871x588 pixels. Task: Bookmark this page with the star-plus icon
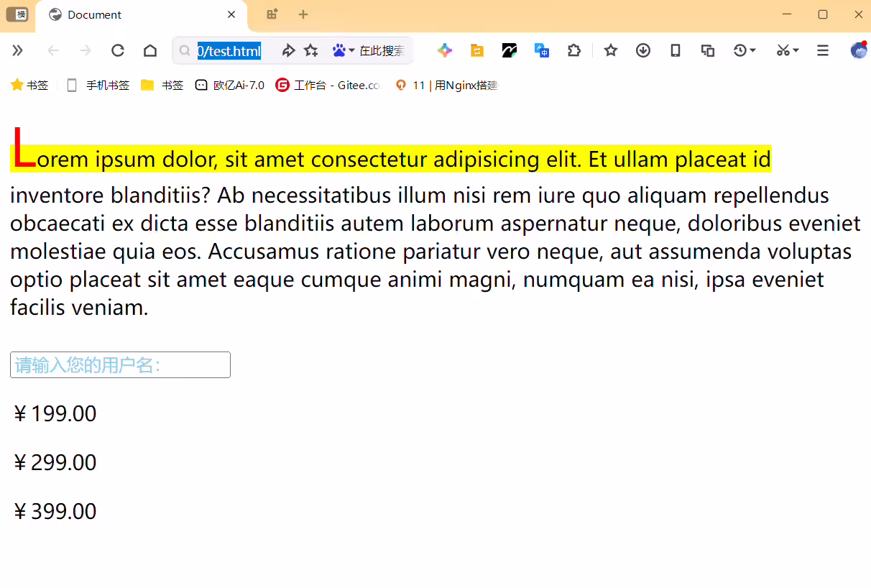[x=311, y=50]
